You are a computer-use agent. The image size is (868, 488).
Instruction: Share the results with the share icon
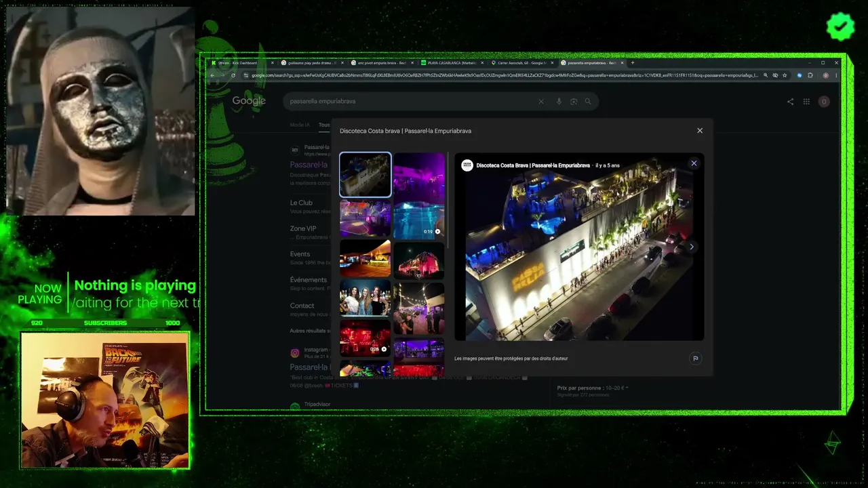790,102
